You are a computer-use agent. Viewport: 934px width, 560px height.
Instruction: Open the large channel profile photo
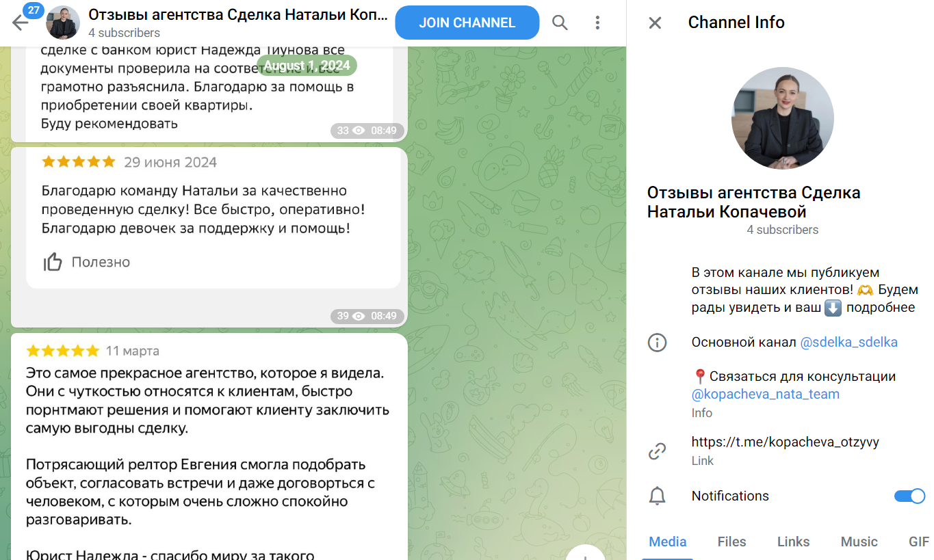click(782, 118)
